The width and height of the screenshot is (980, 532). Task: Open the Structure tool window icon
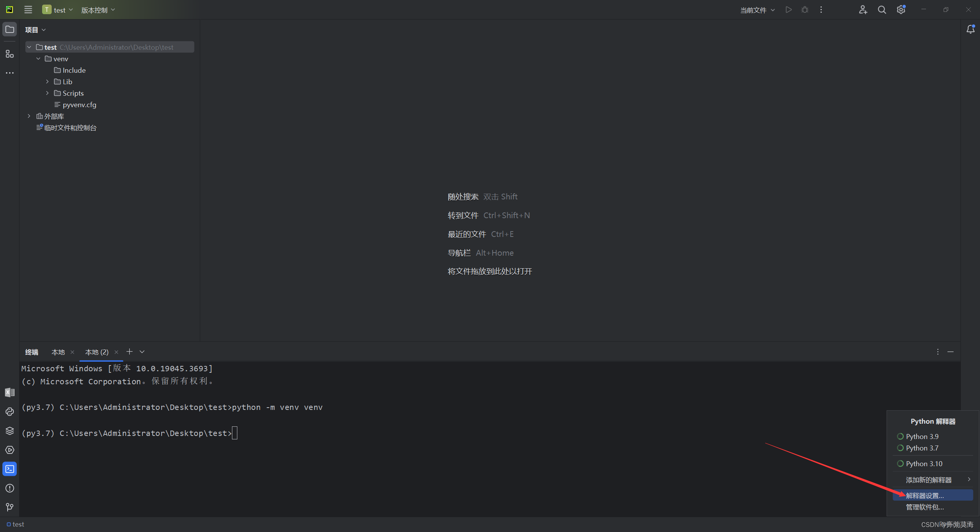10,54
